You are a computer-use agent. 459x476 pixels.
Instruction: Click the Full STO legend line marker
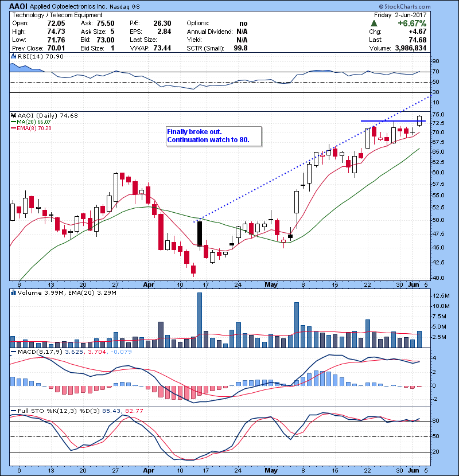(13, 411)
